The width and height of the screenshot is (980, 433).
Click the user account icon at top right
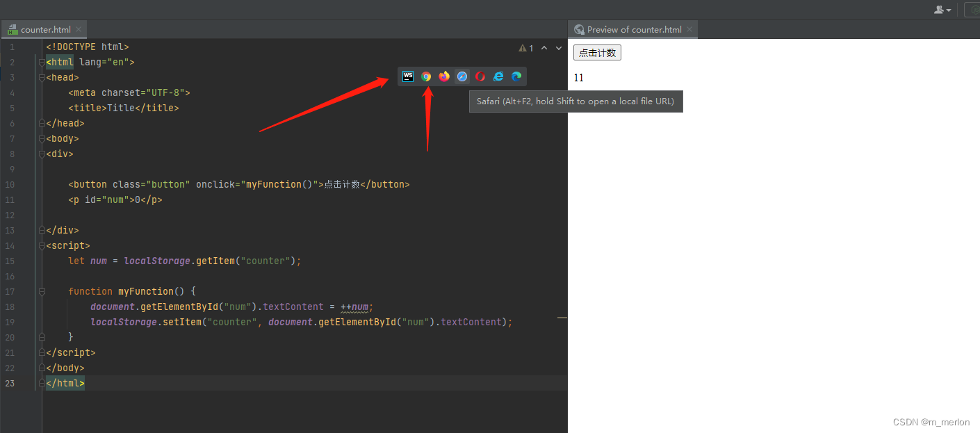(x=942, y=10)
